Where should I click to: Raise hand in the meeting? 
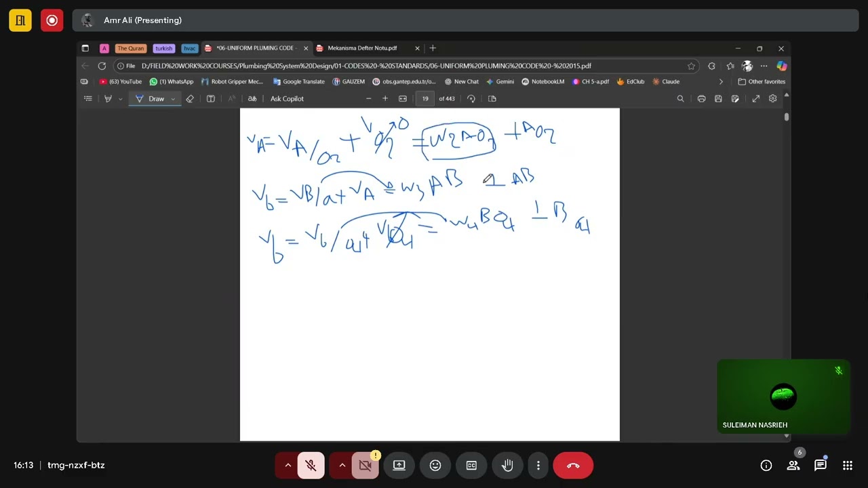pyautogui.click(x=507, y=465)
